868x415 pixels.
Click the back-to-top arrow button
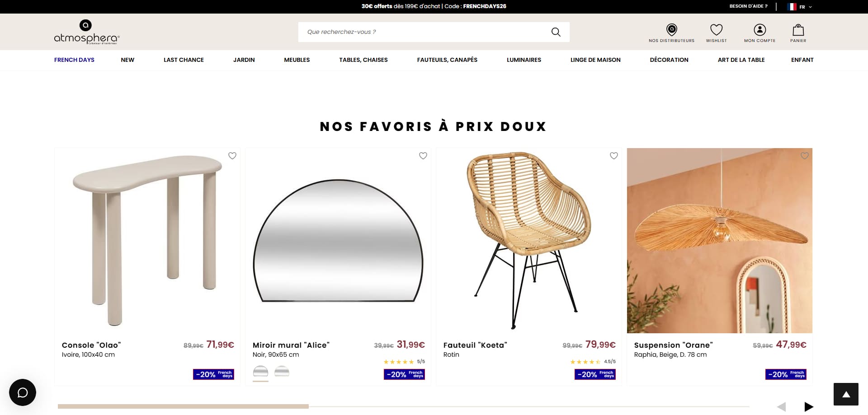coord(846,394)
